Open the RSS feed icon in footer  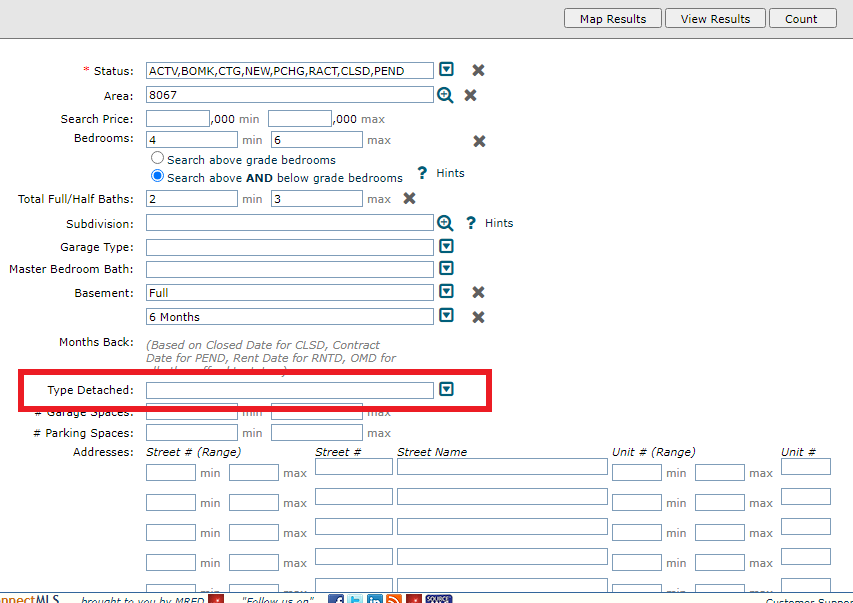tap(394, 599)
